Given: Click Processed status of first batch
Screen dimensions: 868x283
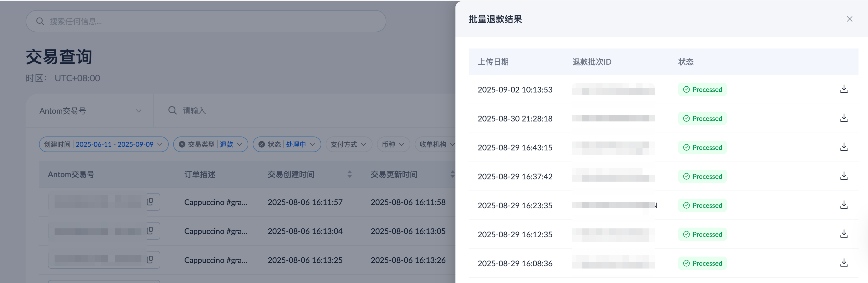Looking at the screenshot, I should tap(702, 90).
